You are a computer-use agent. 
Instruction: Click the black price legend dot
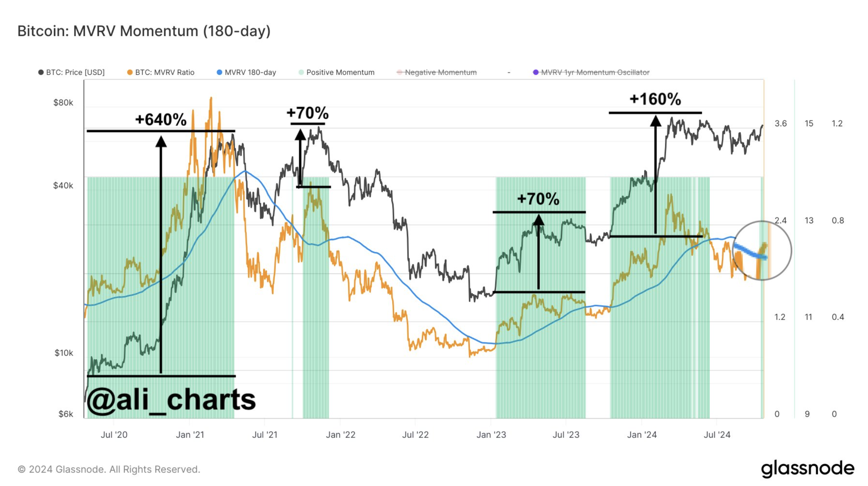41,72
